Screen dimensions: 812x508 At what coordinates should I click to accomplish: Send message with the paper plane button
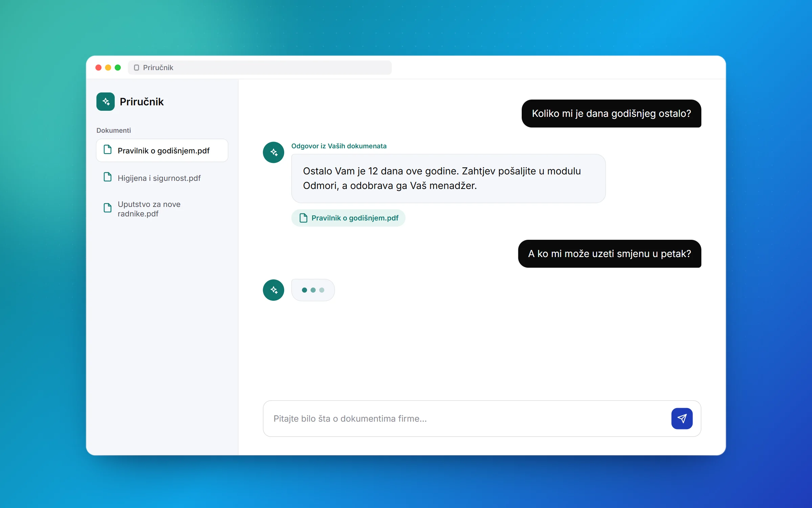coord(682,419)
